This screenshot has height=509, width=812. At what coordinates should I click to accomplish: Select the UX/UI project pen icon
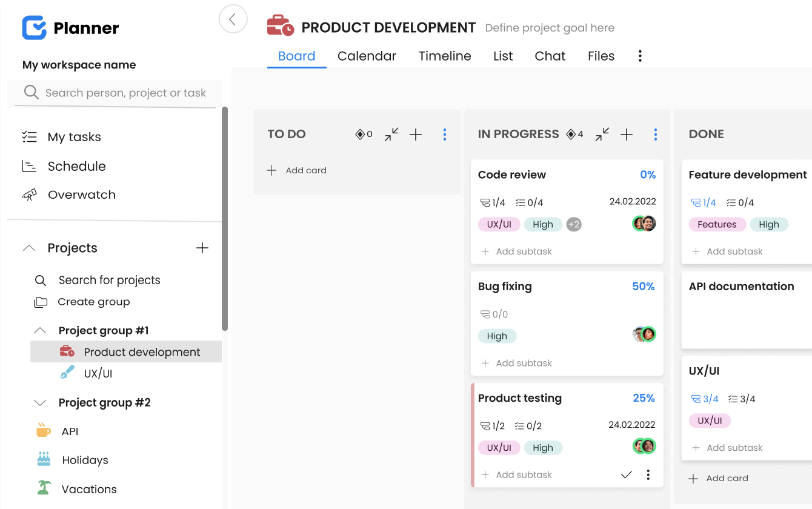point(67,373)
